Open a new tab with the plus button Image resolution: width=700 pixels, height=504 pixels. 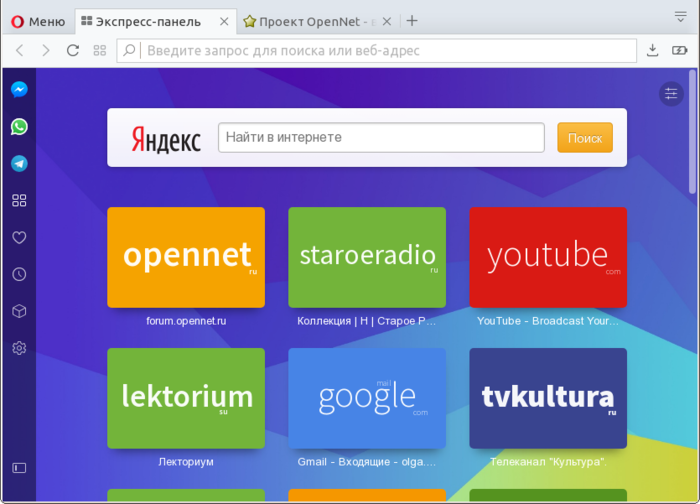point(412,21)
